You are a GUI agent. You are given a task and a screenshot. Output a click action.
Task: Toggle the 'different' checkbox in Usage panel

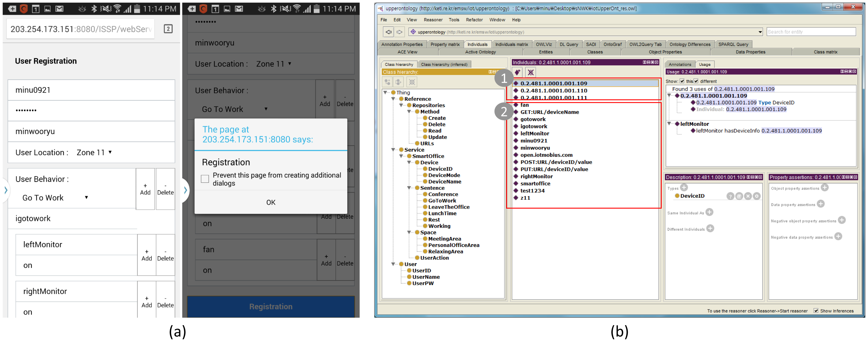tap(696, 81)
